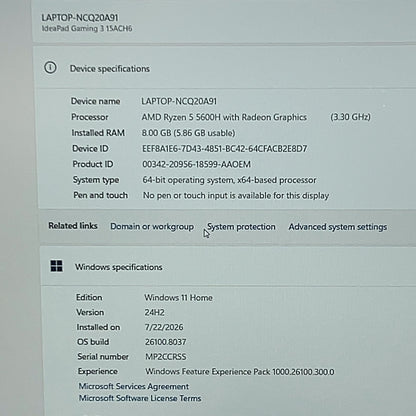Click the Edition label
This screenshot has height=416, width=416.
pos(89,297)
